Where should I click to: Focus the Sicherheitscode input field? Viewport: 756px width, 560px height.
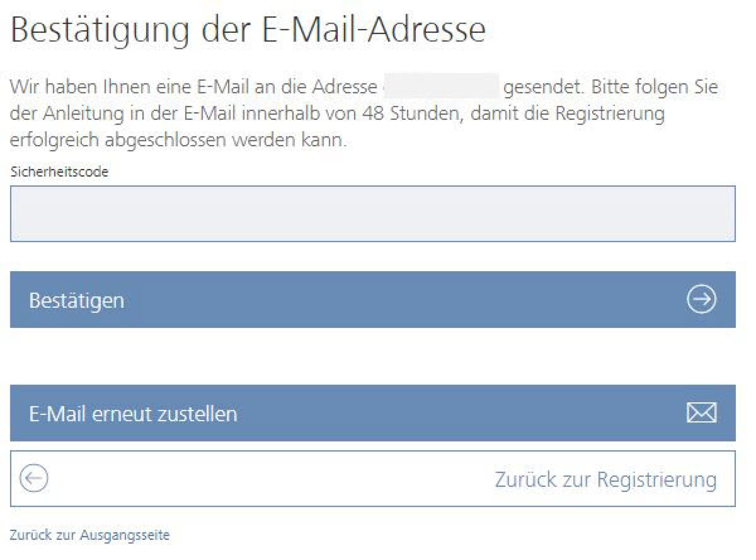[372, 214]
